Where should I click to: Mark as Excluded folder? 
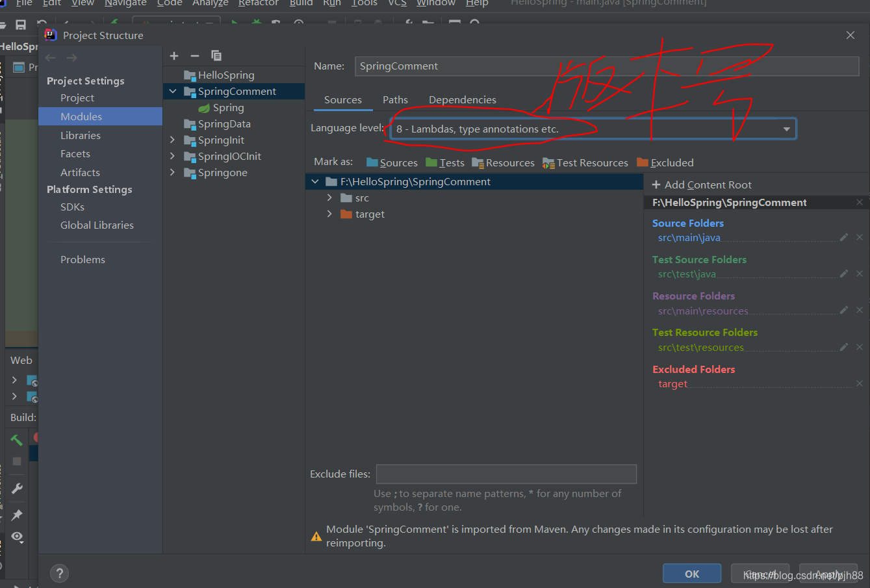665,162
